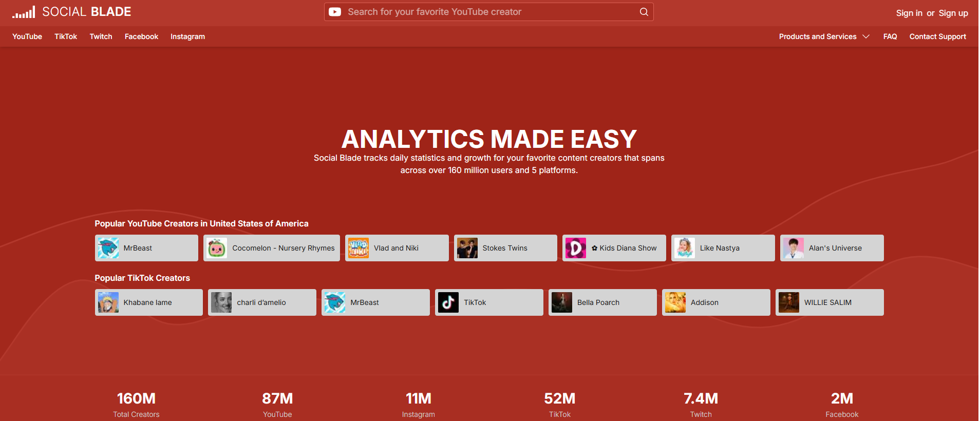Image resolution: width=980 pixels, height=421 pixels.
Task: Click MrBeast avatar in TikTok creators row
Action: [x=335, y=302]
